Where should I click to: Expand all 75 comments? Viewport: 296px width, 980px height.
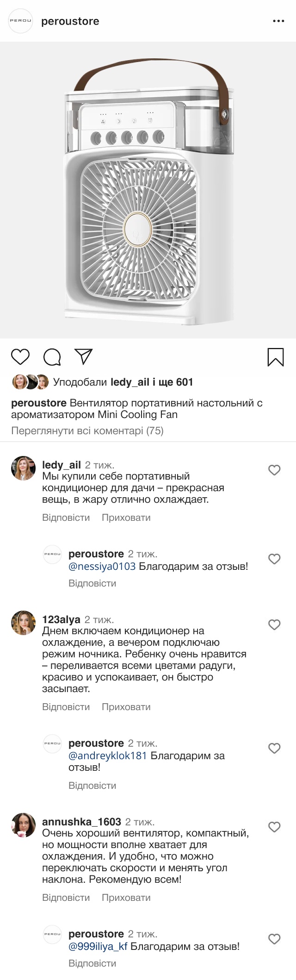pos(87,431)
